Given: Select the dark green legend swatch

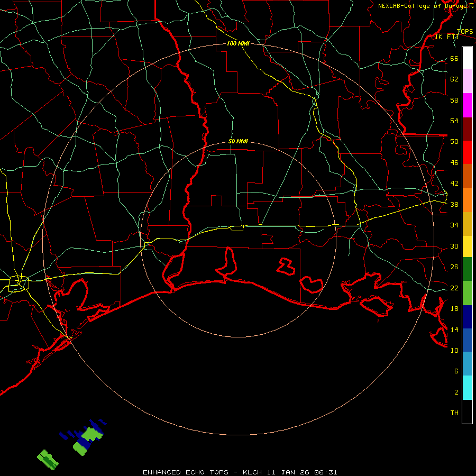Looking at the screenshot, I should pyautogui.click(x=467, y=269).
